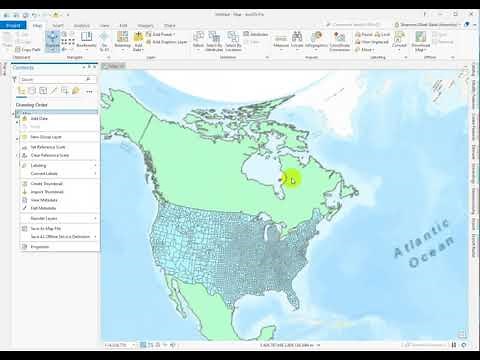Click Undo in quick access toolbar
This screenshot has width=480, height=360.
tap(34, 15)
